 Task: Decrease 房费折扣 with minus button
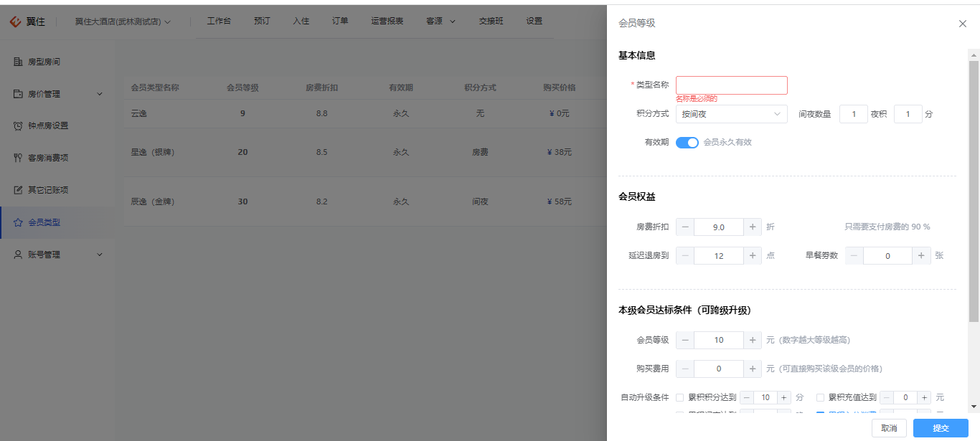pos(685,227)
